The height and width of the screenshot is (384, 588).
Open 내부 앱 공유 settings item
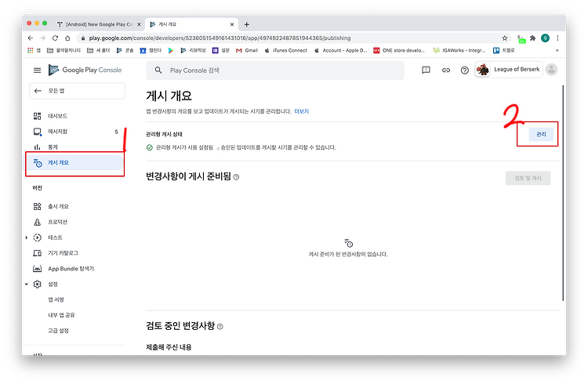[x=61, y=315]
